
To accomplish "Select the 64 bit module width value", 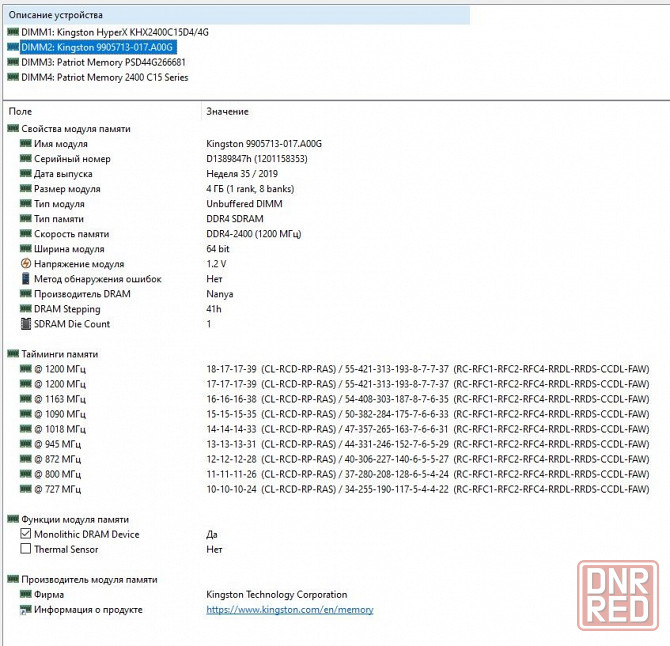I will 218,249.
